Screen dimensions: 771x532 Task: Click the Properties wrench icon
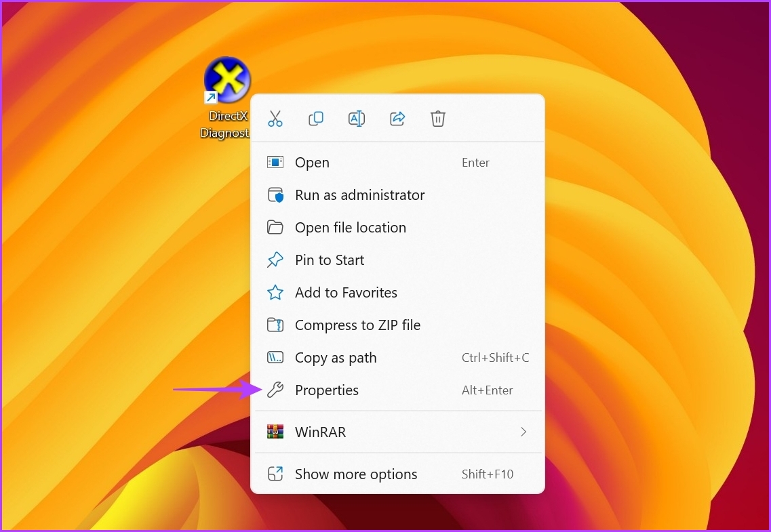275,390
